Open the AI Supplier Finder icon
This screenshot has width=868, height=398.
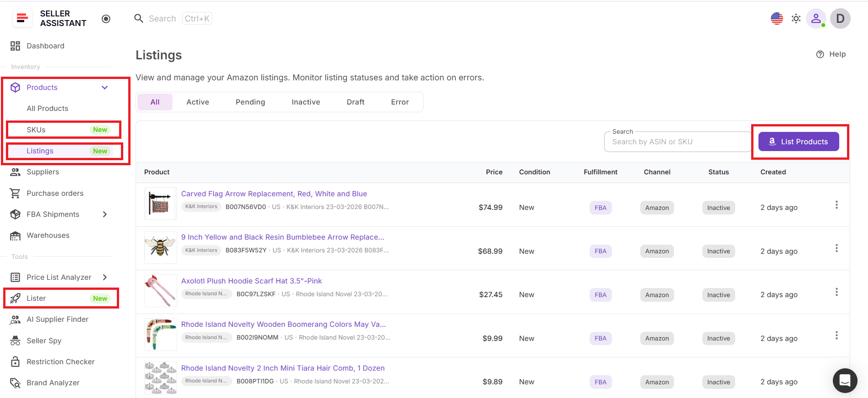15,319
